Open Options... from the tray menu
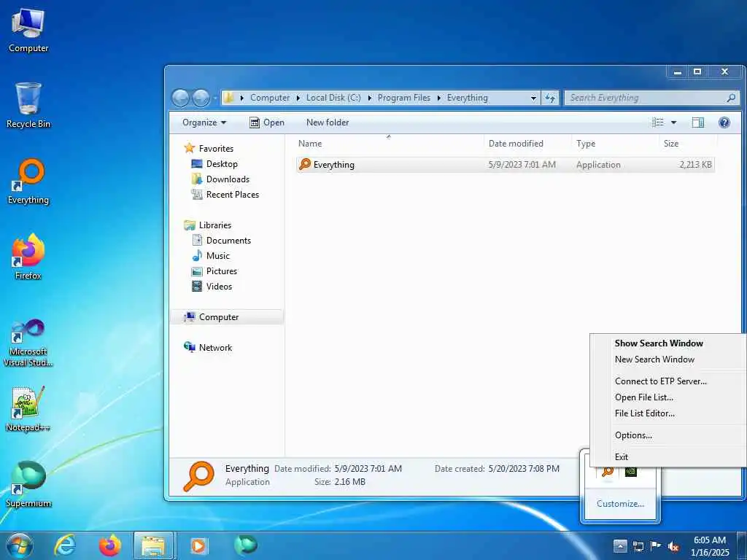 [x=633, y=435]
